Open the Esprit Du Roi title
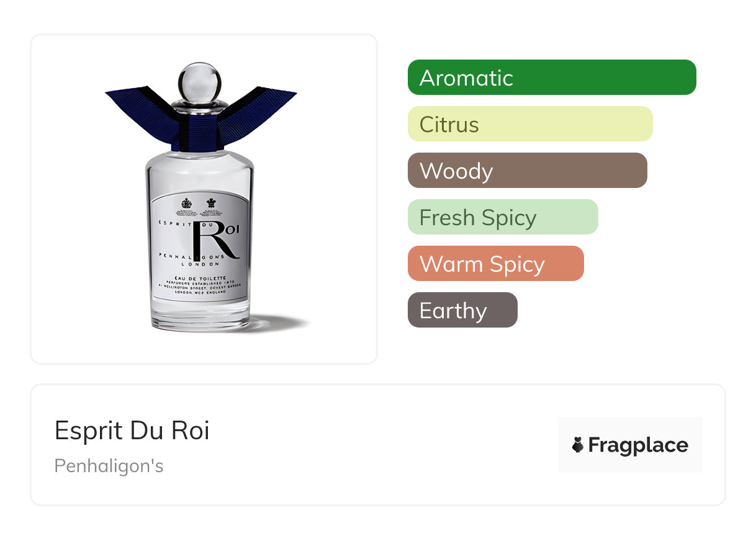756x536 pixels. pos(132,431)
